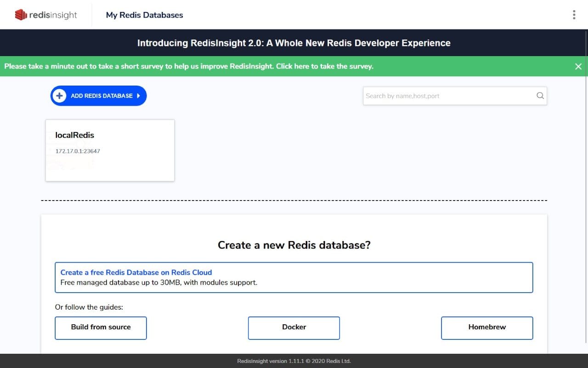Image resolution: width=588 pixels, height=368 pixels.
Task: Open the localRedis database card
Action: tap(110, 150)
